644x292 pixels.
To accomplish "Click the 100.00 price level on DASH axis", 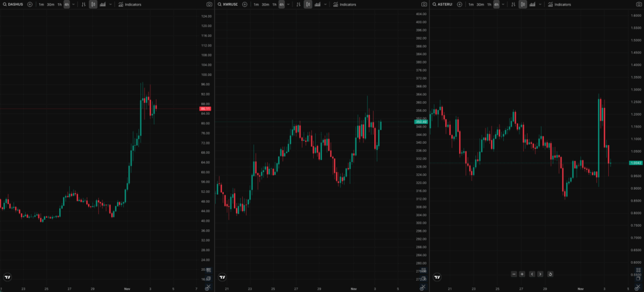I will click(x=206, y=75).
